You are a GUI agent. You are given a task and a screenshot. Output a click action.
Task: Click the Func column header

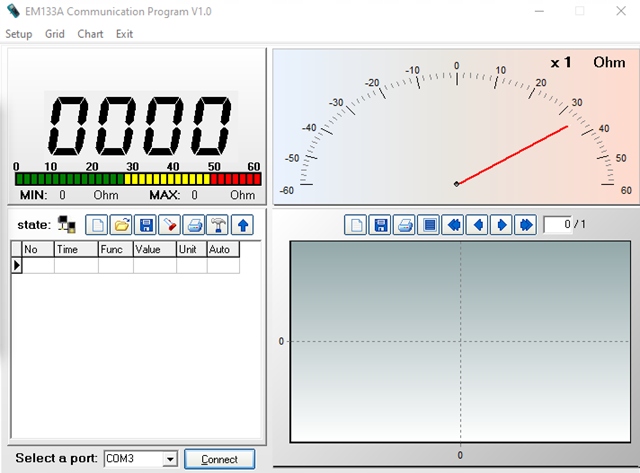click(x=116, y=249)
